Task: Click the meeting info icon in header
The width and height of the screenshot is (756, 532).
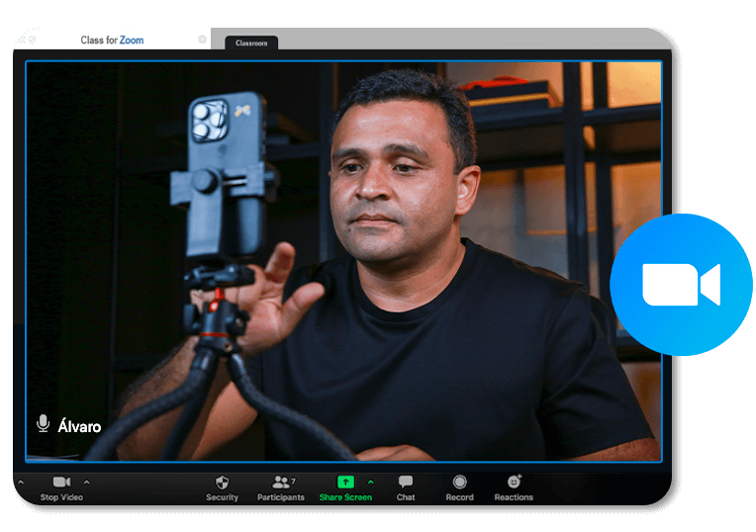Action: coord(22,40)
